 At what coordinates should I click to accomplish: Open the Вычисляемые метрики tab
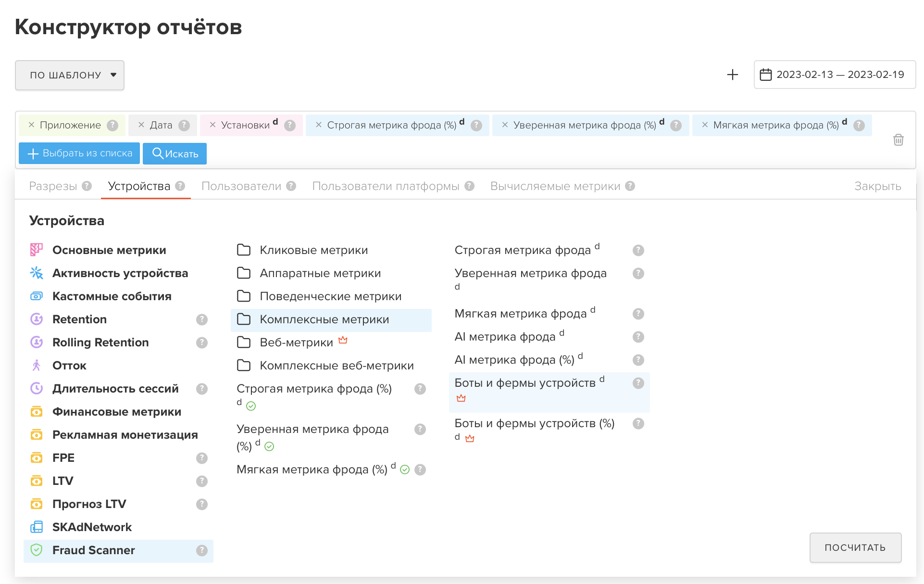point(555,186)
